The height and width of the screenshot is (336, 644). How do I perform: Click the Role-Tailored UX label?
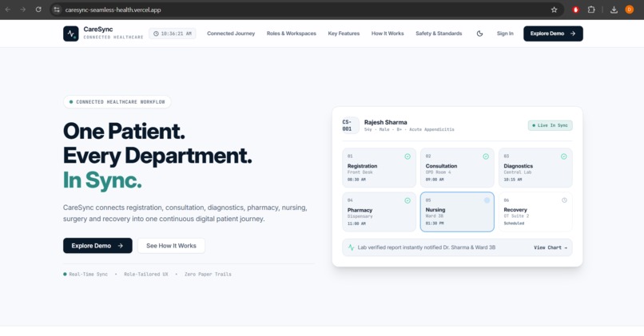pos(145,274)
